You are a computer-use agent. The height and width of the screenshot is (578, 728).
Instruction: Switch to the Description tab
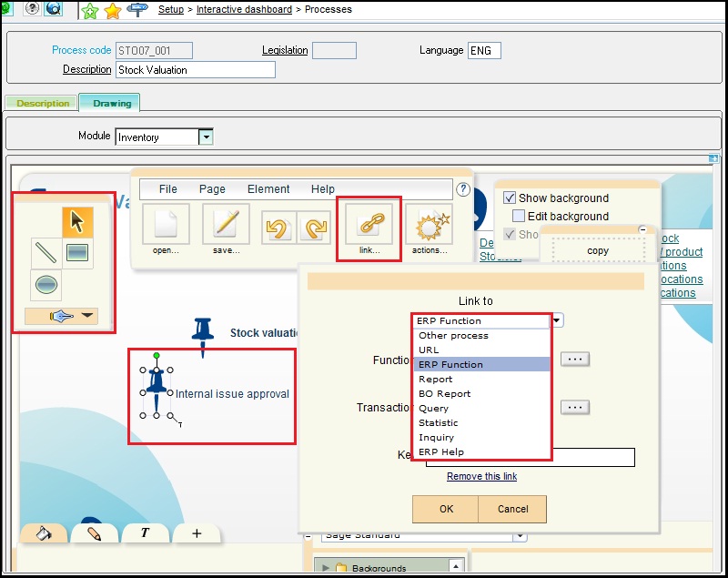click(43, 103)
